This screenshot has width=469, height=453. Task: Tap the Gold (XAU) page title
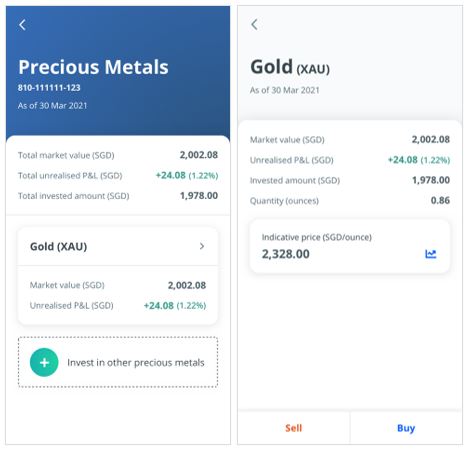(290, 67)
